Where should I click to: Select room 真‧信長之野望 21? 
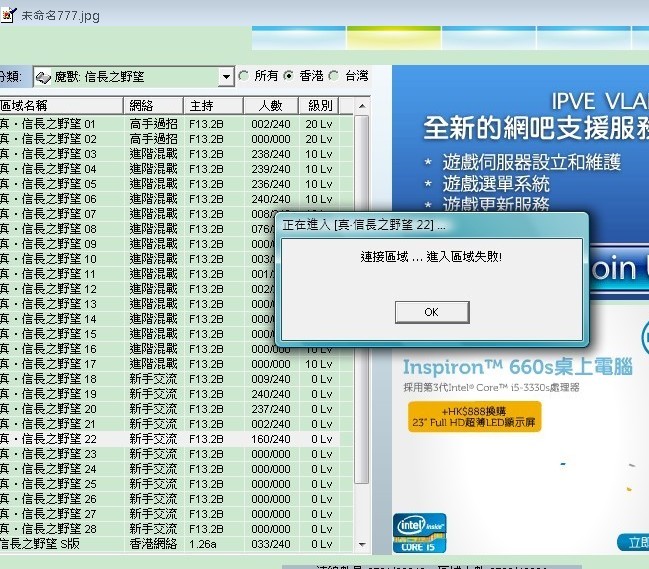point(170,424)
